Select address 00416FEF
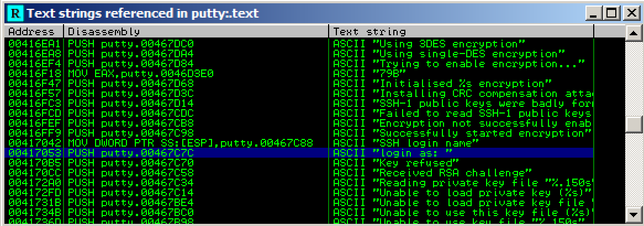 pos(34,123)
